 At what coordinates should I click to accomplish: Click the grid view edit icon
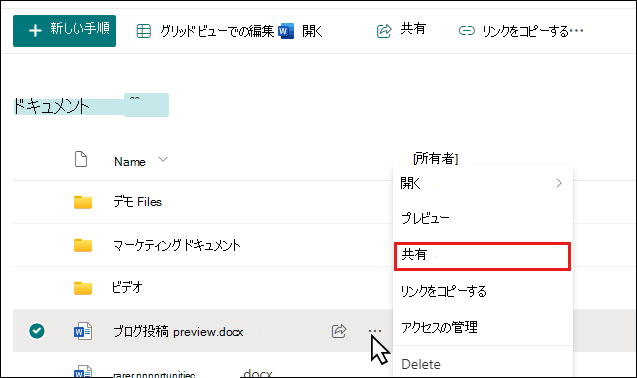(x=143, y=31)
